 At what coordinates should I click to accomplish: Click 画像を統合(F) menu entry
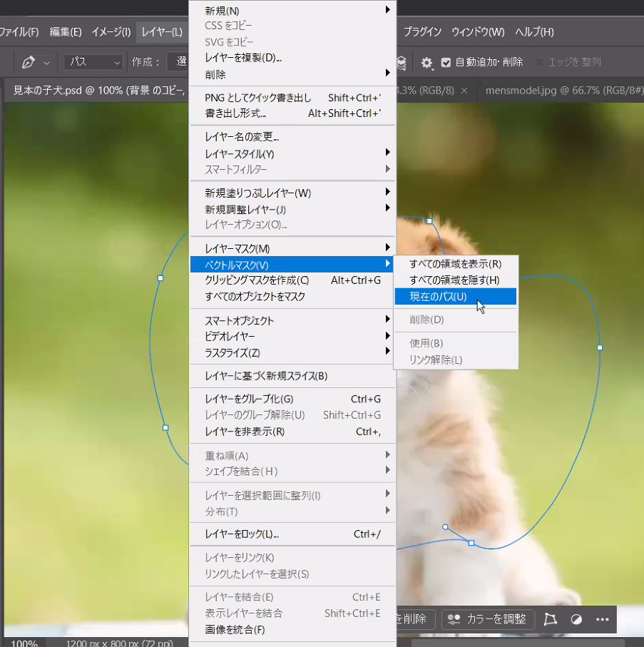click(235, 629)
